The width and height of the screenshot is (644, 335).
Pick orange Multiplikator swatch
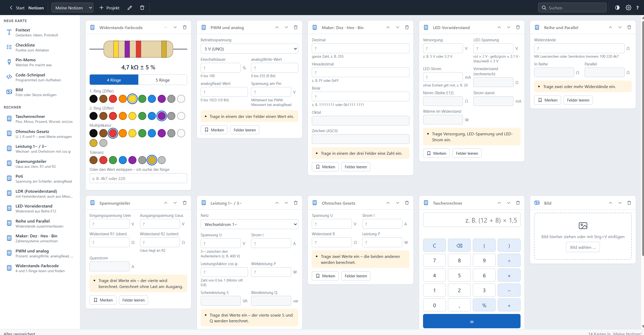[123, 133]
